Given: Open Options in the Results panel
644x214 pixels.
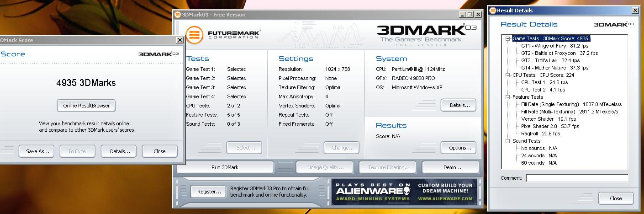Looking at the screenshot, I should 458,148.
